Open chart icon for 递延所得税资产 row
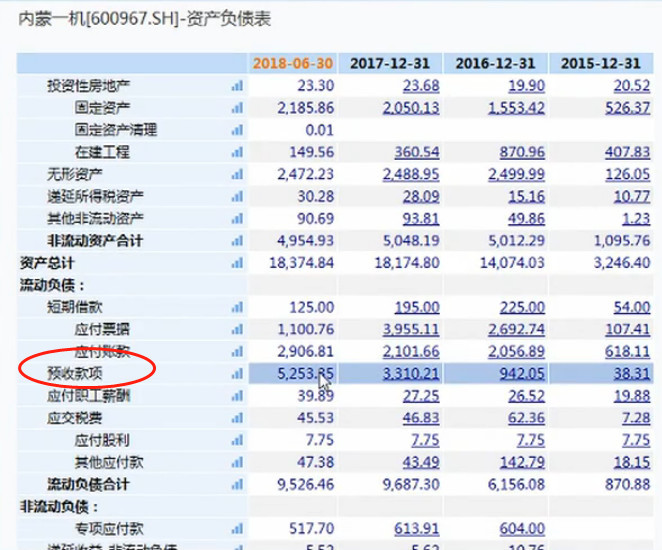This screenshot has height=550, width=662. tap(237, 196)
